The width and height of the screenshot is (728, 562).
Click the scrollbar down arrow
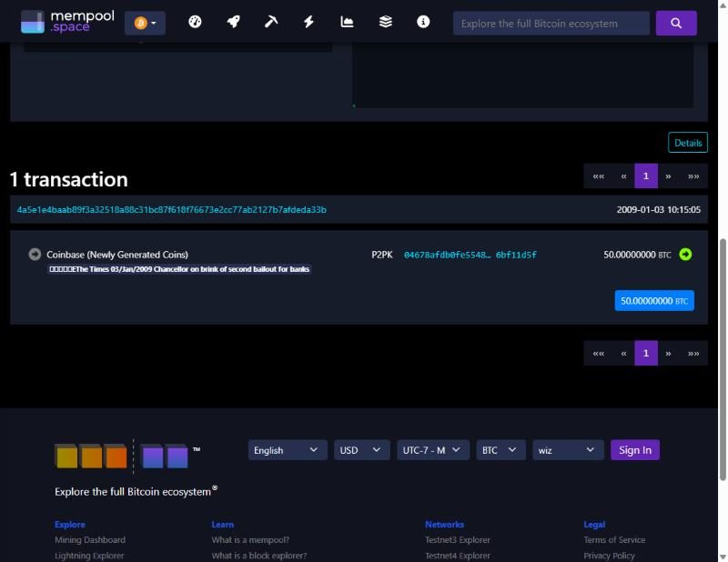pos(723,557)
